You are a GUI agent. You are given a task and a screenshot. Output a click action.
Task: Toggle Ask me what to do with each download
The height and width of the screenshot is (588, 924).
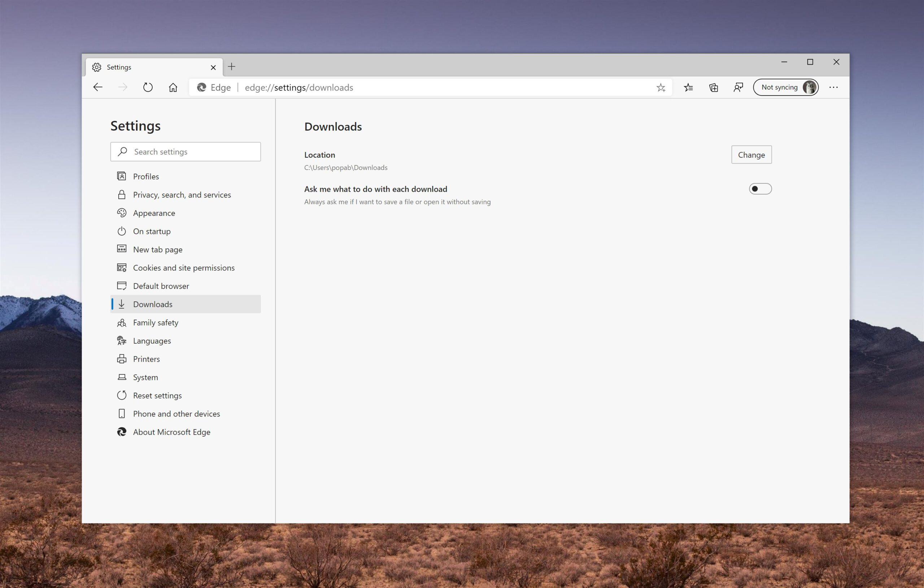click(x=760, y=188)
